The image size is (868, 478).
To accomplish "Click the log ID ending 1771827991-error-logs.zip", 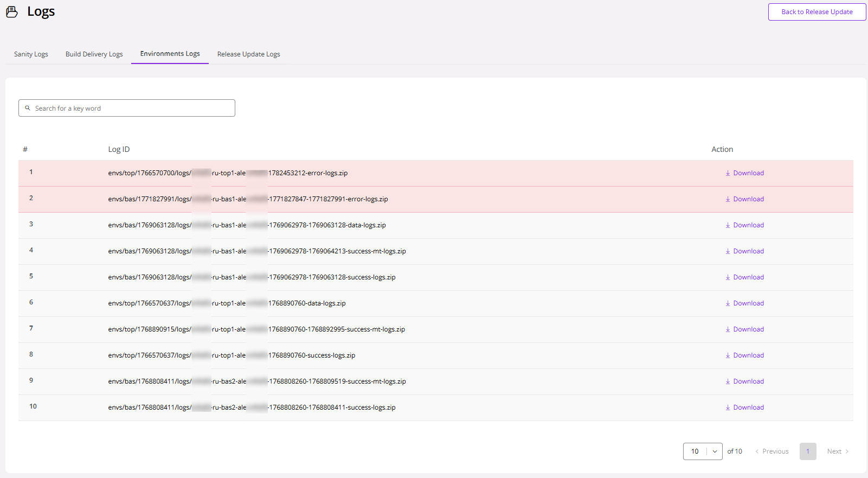I will (248, 199).
